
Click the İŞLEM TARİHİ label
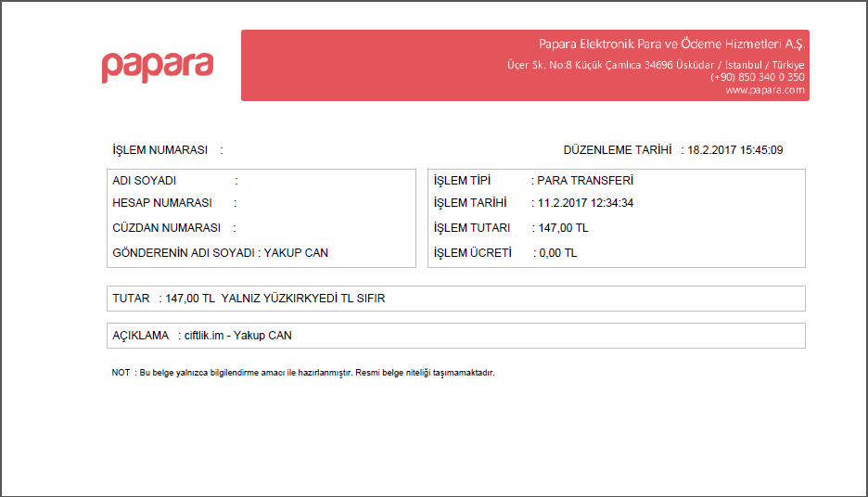pyautogui.click(x=470, y=202)
